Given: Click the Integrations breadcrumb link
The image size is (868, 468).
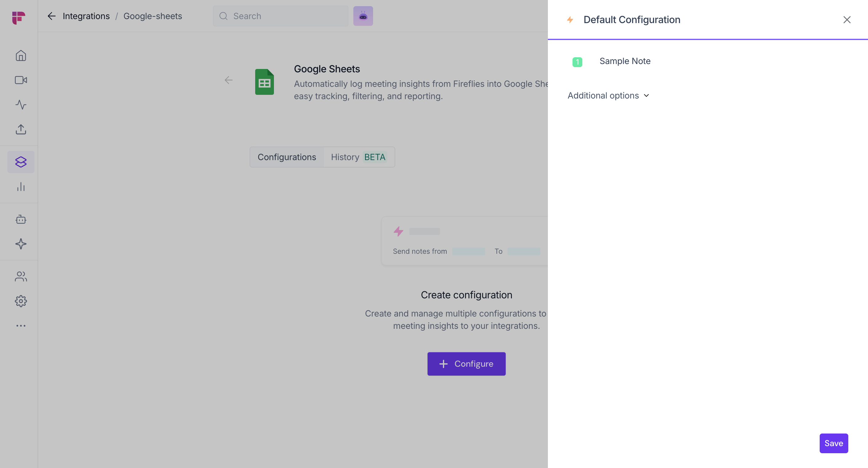Looking at the screenshot, I should [x=86, y=16].
